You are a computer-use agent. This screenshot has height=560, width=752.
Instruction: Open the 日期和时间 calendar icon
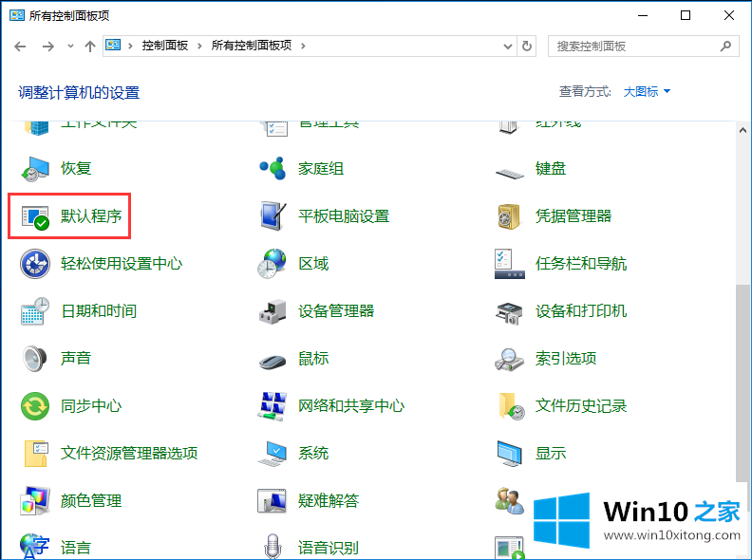35,311
